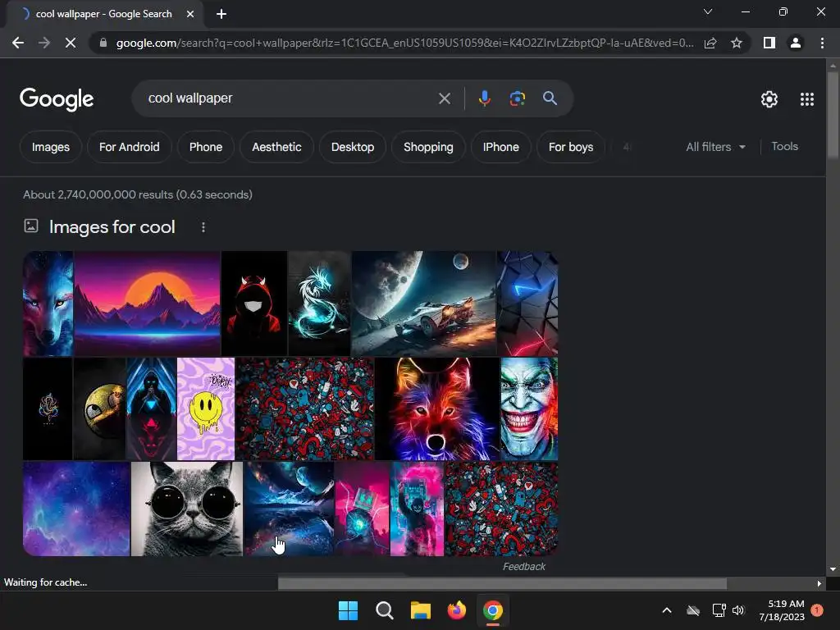Open the volume speaker tray icon

click(x=738, y=610)
